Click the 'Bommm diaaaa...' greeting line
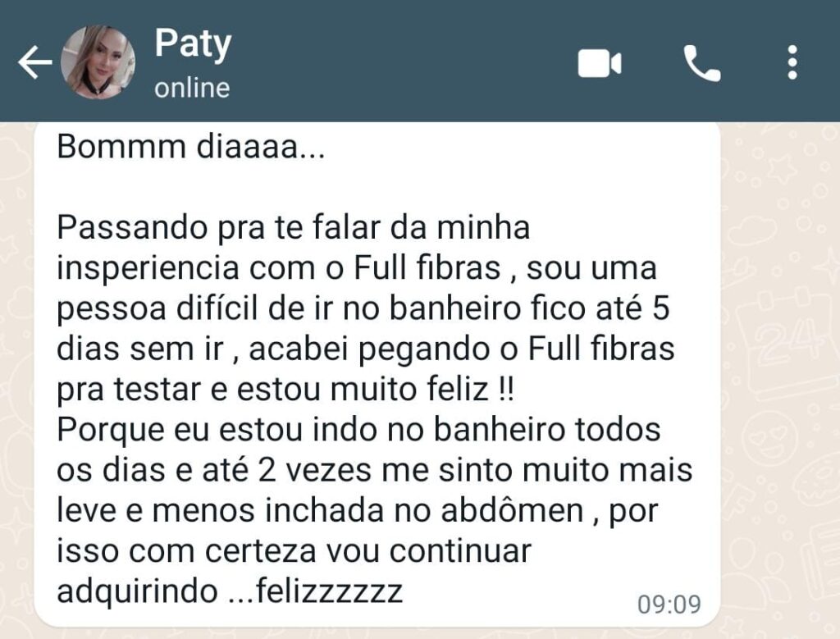Viewport: 840px width, 639px height. pos(190,146)
